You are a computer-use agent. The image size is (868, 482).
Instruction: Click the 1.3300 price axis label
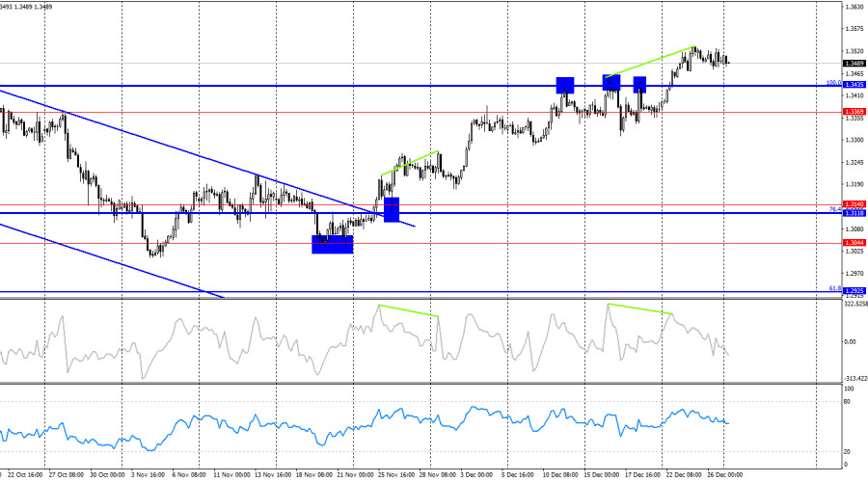point(855,140)
